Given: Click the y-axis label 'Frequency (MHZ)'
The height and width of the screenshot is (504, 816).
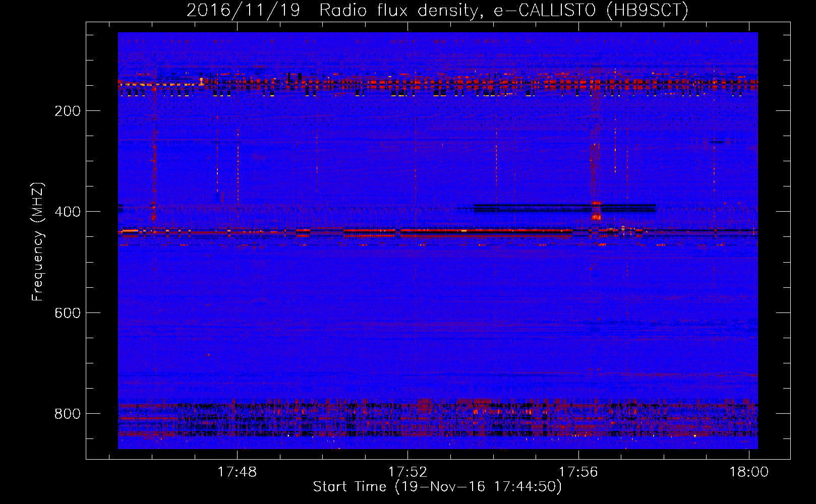Looking at the screenshot, I should pos(38,241).
